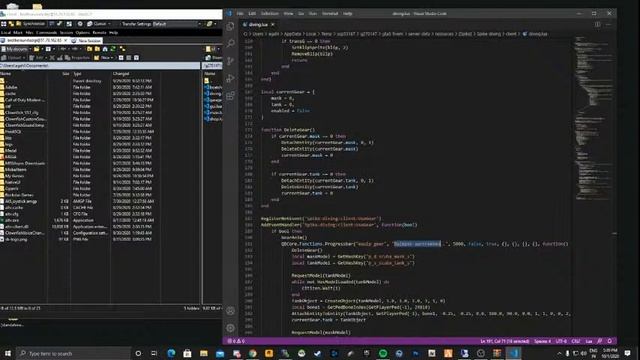Click line and column status indicator
The width and height of the screenshot is (640, 360).
coord(505,341)
